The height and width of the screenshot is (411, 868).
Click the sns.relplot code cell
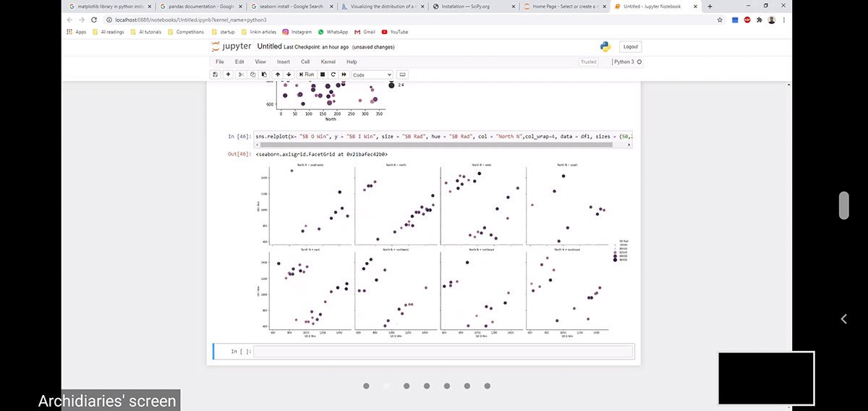[x=443, y=136]
